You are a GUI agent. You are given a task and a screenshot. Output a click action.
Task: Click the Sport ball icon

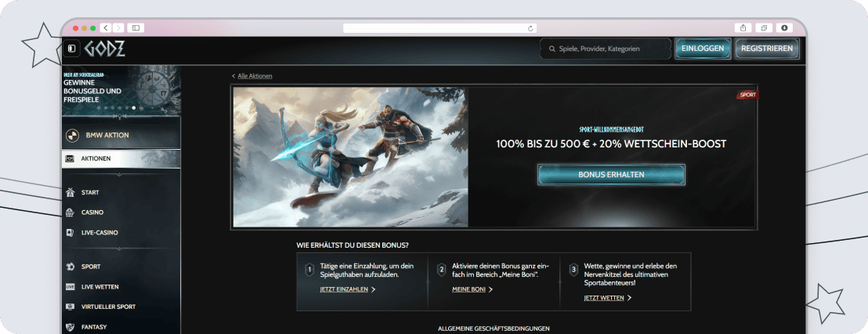click(71, 267)
